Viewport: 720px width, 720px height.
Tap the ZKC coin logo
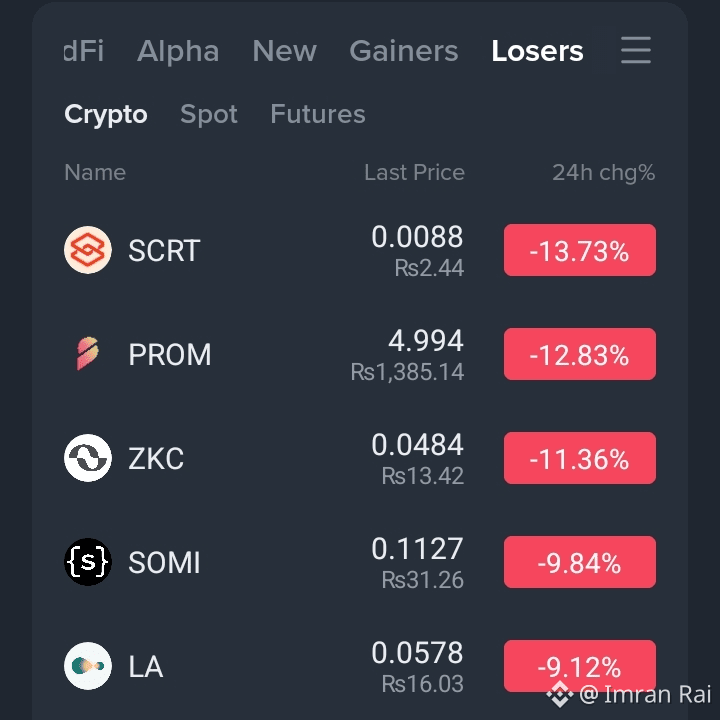88,458
